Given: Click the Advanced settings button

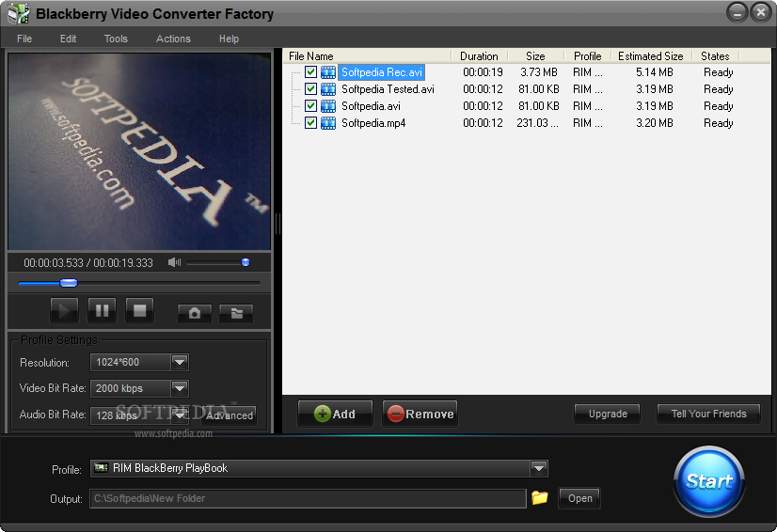Looking at the screenshot, I should point(229,415).
